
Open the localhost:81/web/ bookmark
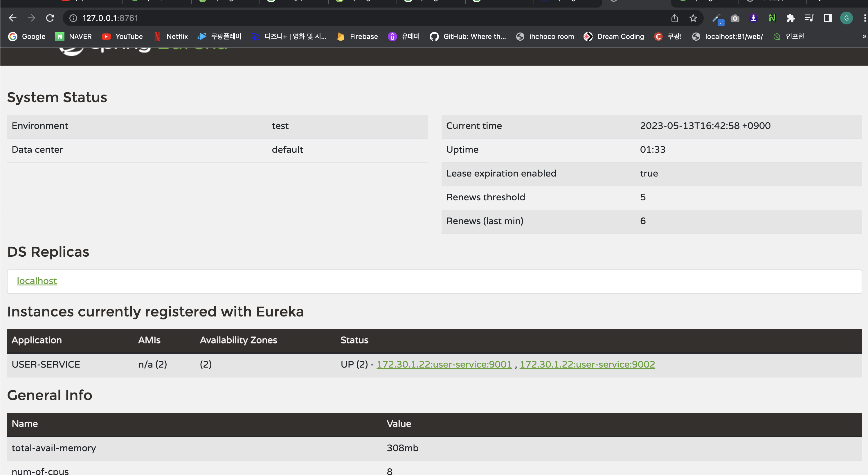pos(727,36)
